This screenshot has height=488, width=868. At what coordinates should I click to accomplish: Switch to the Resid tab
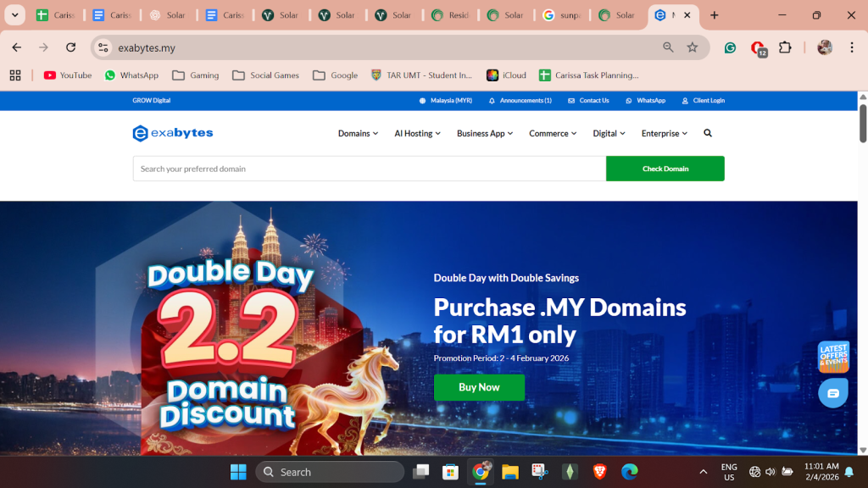(450, 15)
